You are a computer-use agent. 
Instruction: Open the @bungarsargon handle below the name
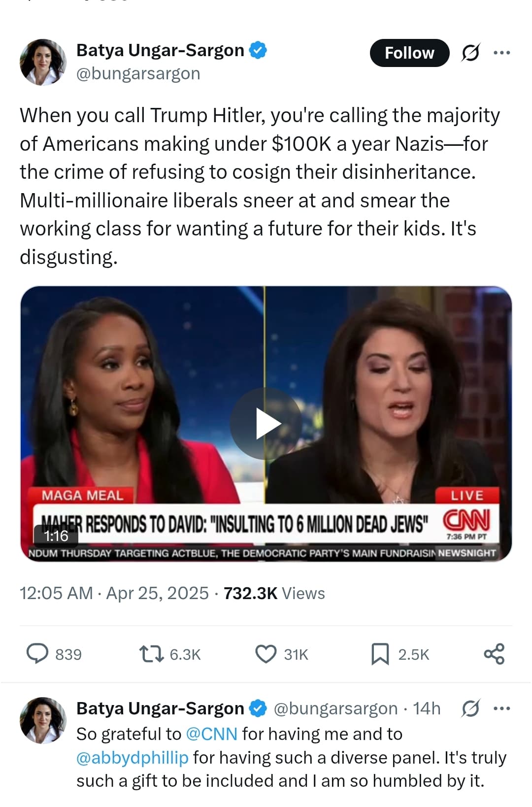138,73
